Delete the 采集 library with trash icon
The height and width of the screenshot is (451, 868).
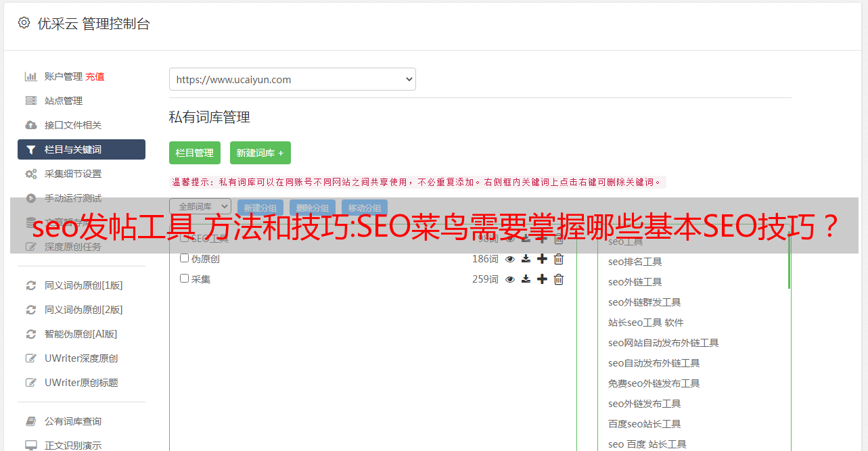coord(558,279)
